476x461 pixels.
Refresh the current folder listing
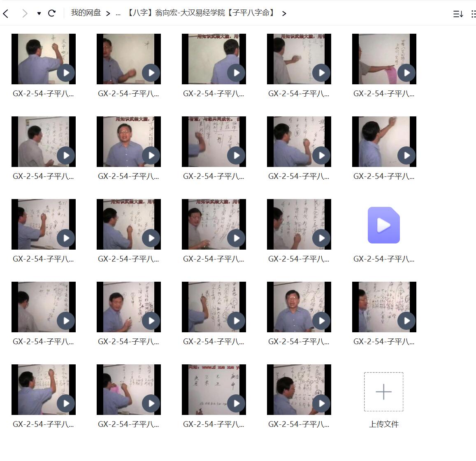[52, 13]
